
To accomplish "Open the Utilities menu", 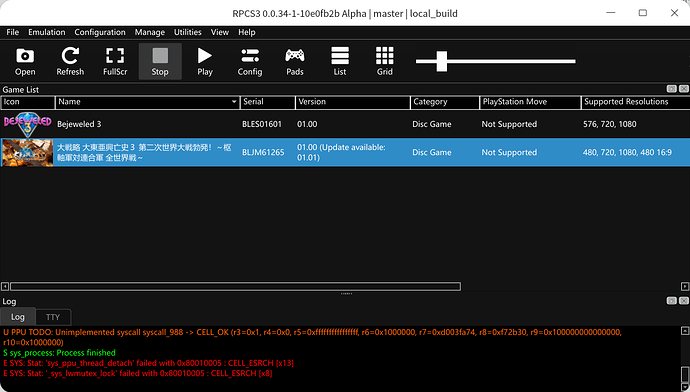I will pos(187,32).
